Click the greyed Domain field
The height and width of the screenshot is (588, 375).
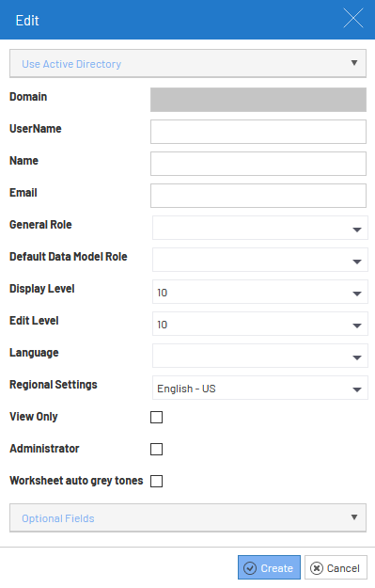coord(258,100)
